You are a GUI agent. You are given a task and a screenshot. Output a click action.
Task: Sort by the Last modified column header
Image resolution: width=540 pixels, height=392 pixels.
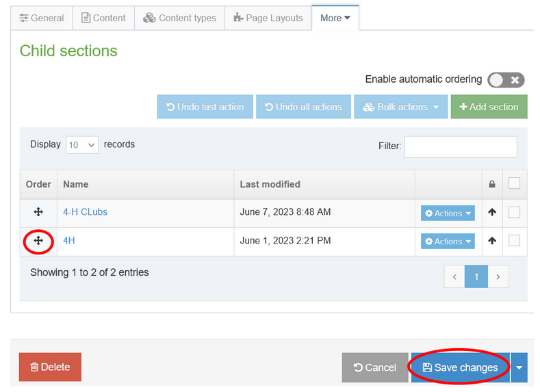[324, 185]
